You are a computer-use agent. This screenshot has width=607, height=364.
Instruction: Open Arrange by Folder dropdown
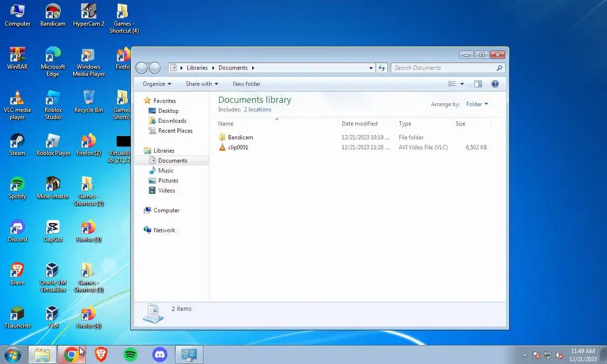(x=477, y=104)
